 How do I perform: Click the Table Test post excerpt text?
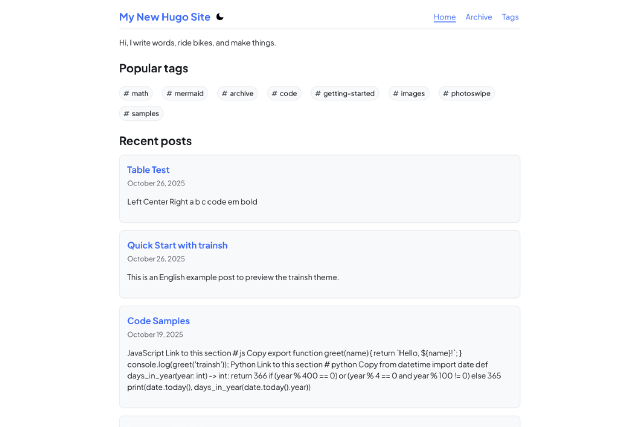(192, 202)
